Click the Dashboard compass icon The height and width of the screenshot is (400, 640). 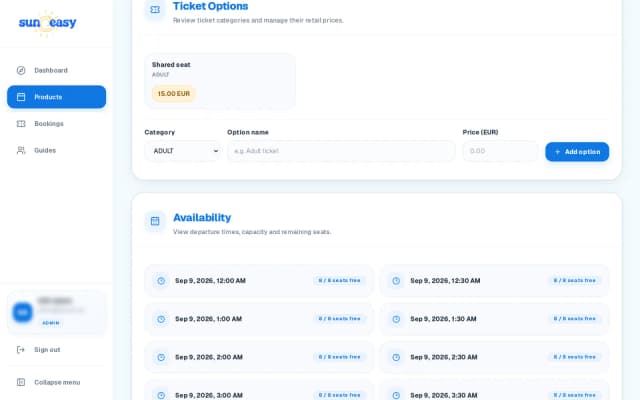(21, 71)
